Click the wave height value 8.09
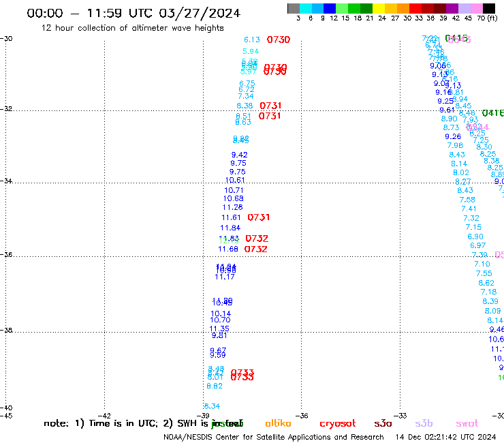 (x=492, y=311)
